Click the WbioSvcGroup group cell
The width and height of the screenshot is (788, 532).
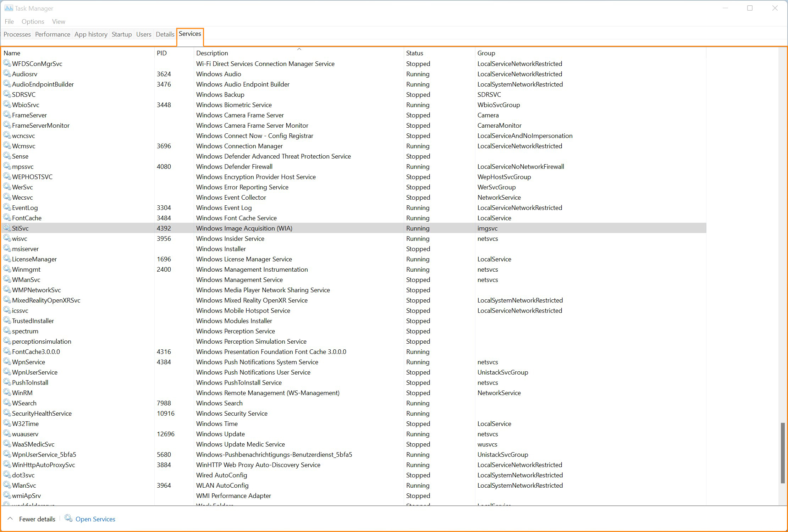click(x=498, y=105)
